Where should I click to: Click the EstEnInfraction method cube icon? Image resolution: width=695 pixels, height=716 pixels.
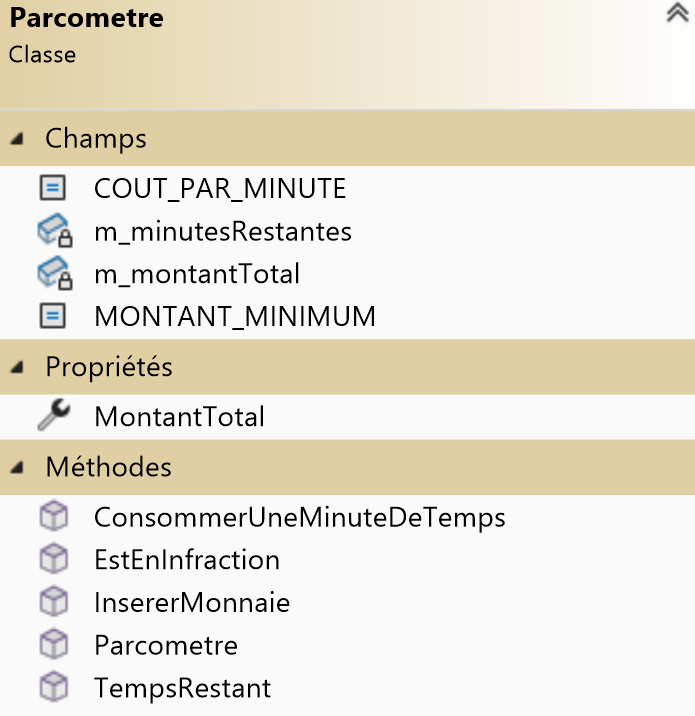(53, 560)
